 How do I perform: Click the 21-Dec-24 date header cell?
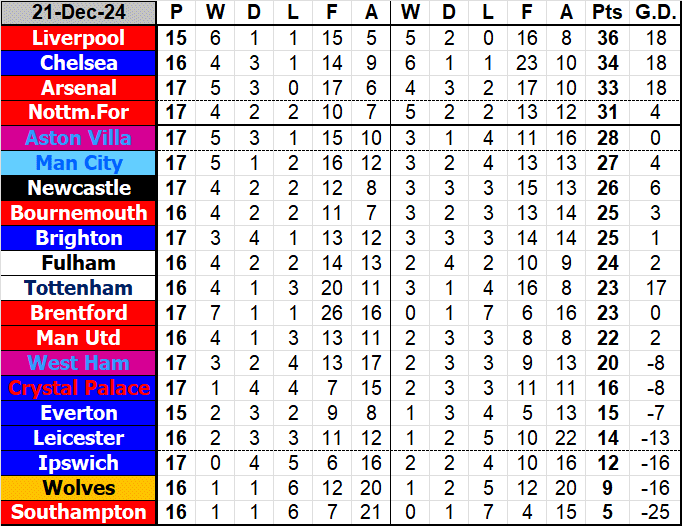79,13
